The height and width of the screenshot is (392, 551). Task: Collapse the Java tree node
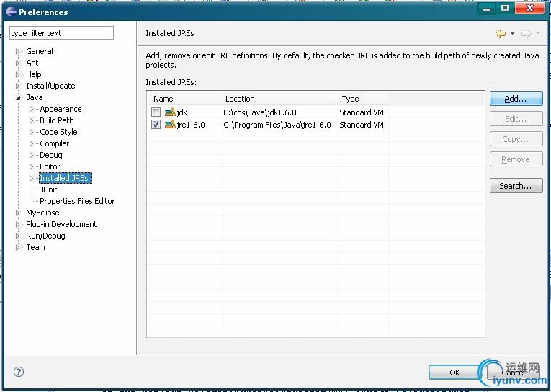click(18, 98)
